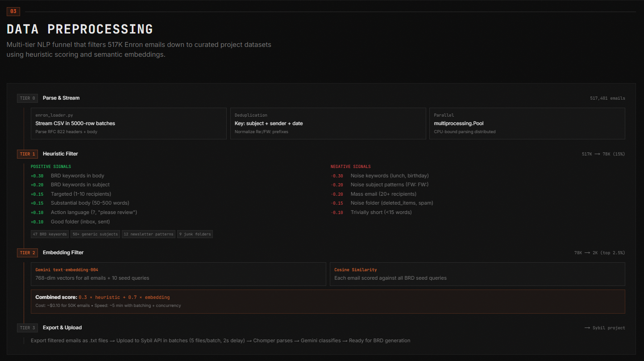Click the 12 newsletter patterns tag
Screen dimensions: 644x361
[148, 234]
